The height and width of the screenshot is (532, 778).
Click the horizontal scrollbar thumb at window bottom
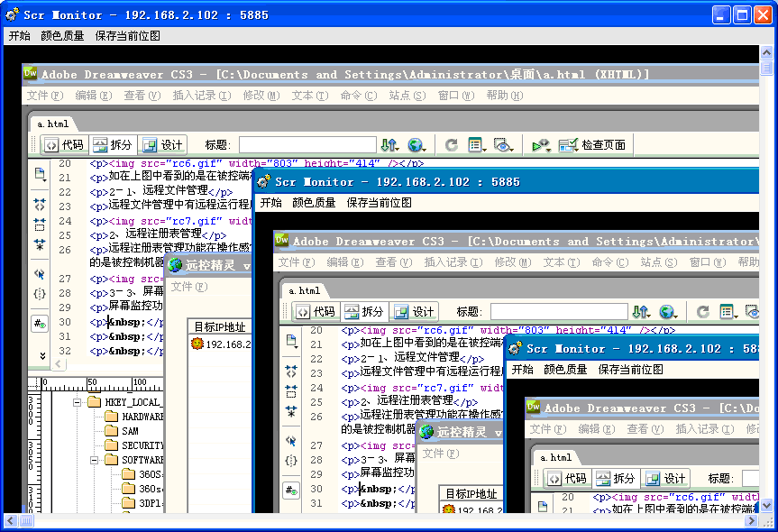[25, 520]
